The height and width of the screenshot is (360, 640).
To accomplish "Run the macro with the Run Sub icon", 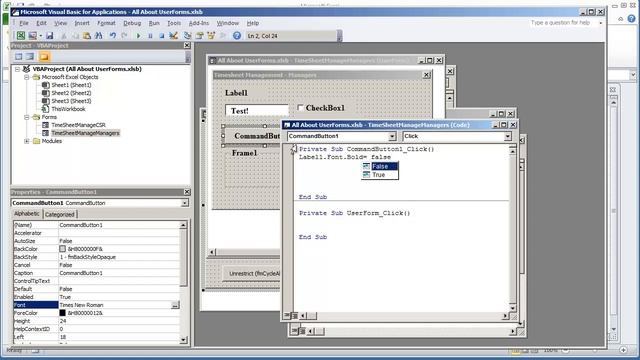I will pos(138,36).
